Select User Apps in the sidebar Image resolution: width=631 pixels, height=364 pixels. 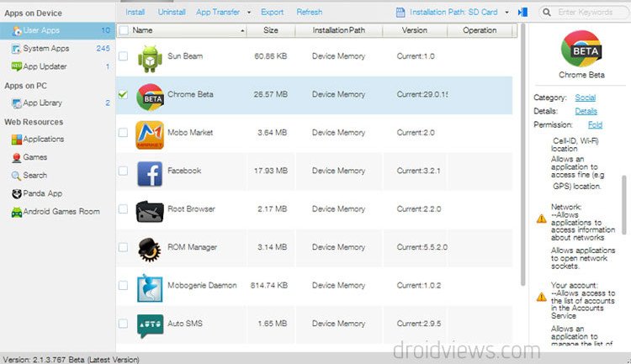(x=57, y=30)
